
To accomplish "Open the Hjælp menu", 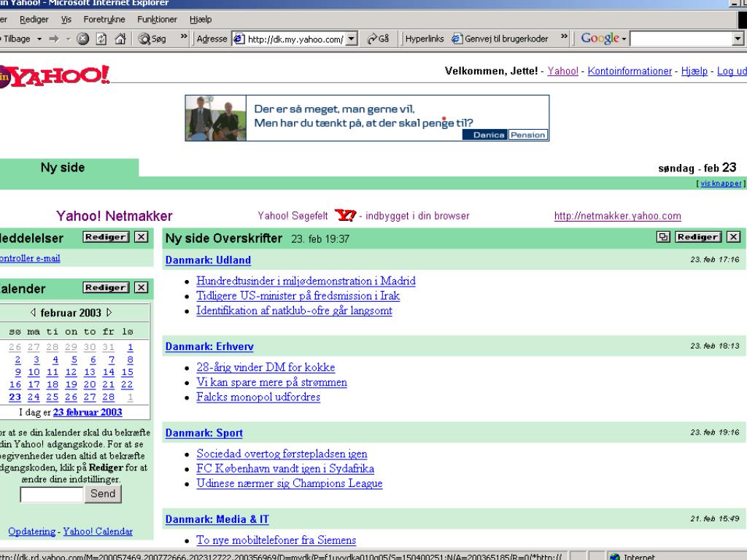I will click(201, 20).
